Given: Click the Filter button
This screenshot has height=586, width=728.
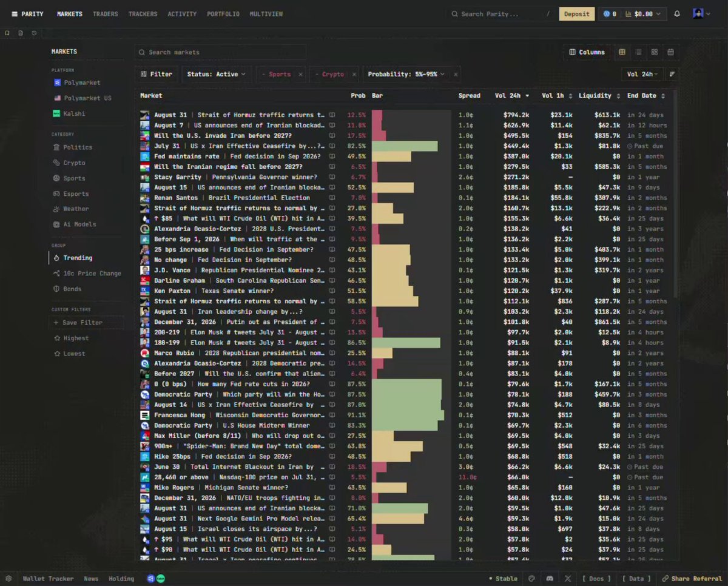Looking at the screenshot, I should point(157,74).
